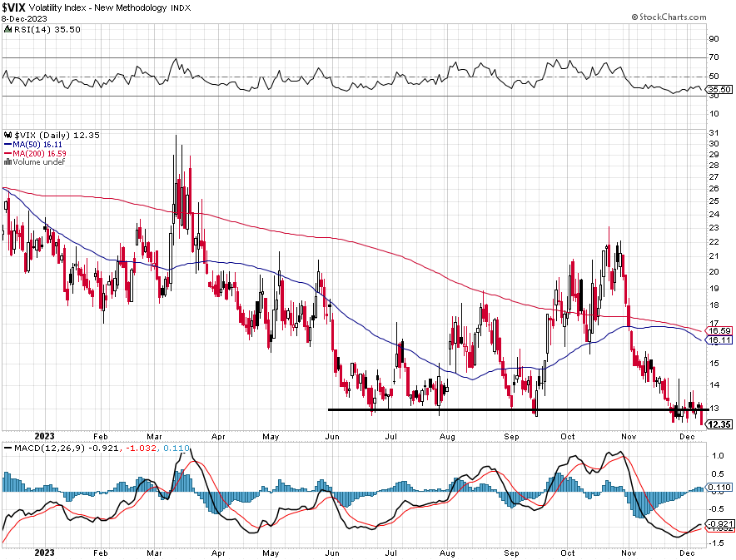Select the 16.11 MA(50) price tag
Viewport: 736px width, 560px height.
tap(719, 340)
